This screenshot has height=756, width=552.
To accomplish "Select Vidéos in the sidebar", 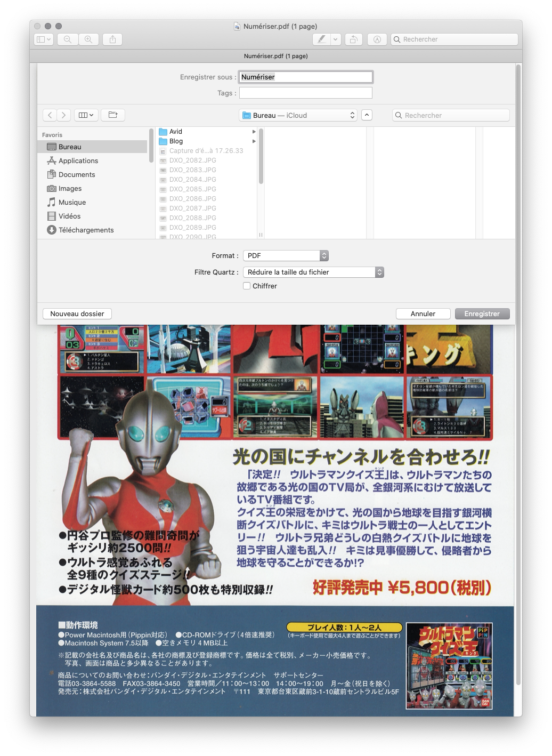I will [93, 216].
